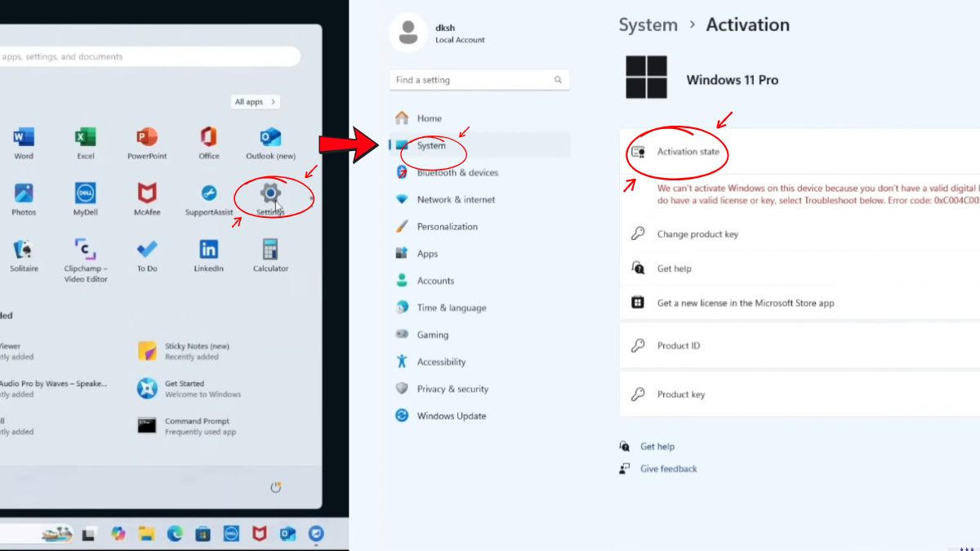Image resolution: width=980 pixels, height=551 pixels.
Task: Open Task View on the taskbar
Action: tap(89, 534)
